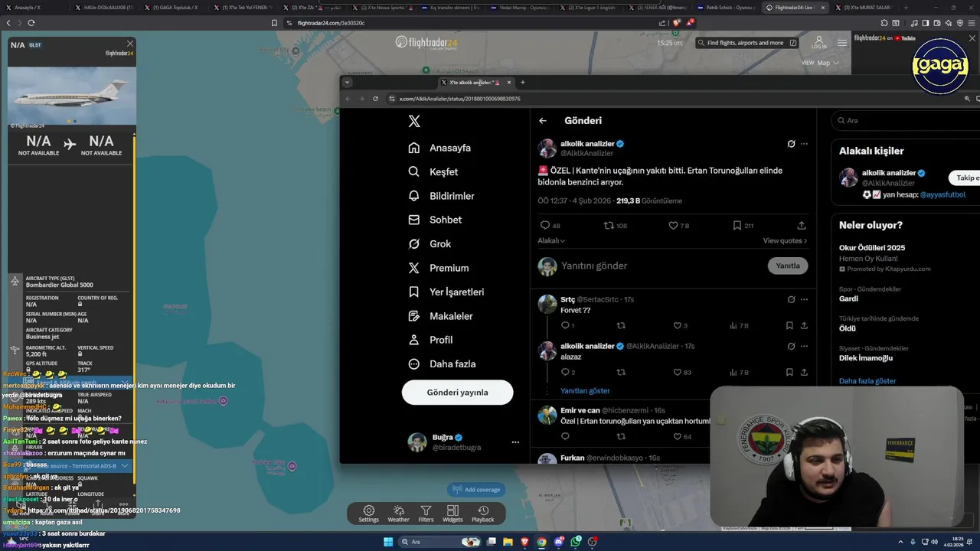Open flight Playback
Screen dimensions: 980x551
point(482,514)
